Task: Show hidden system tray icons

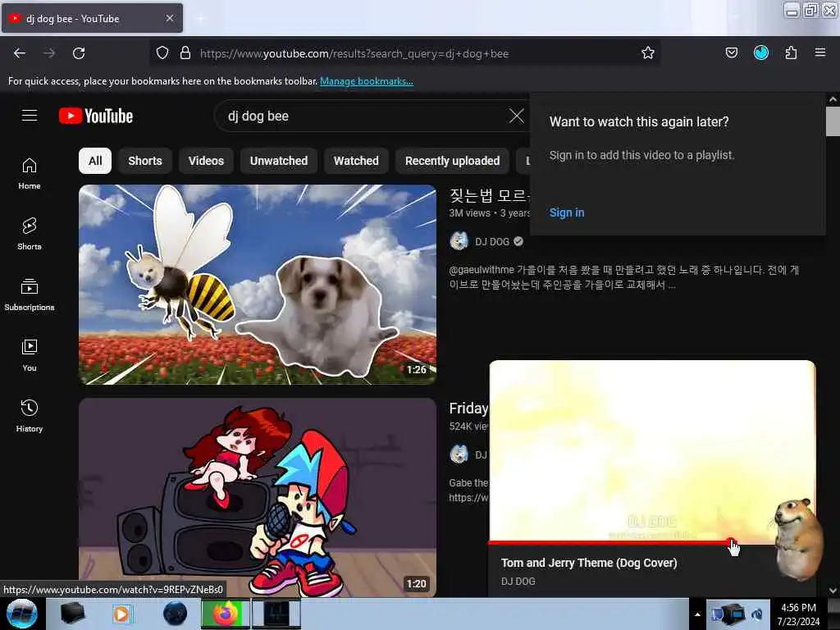Action: [697, 614]
